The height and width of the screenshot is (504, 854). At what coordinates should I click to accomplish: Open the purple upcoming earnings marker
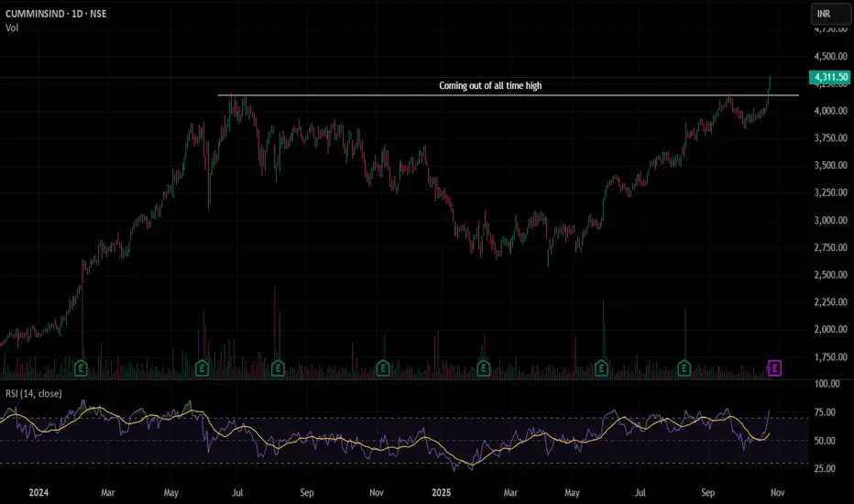click(774, 368)
